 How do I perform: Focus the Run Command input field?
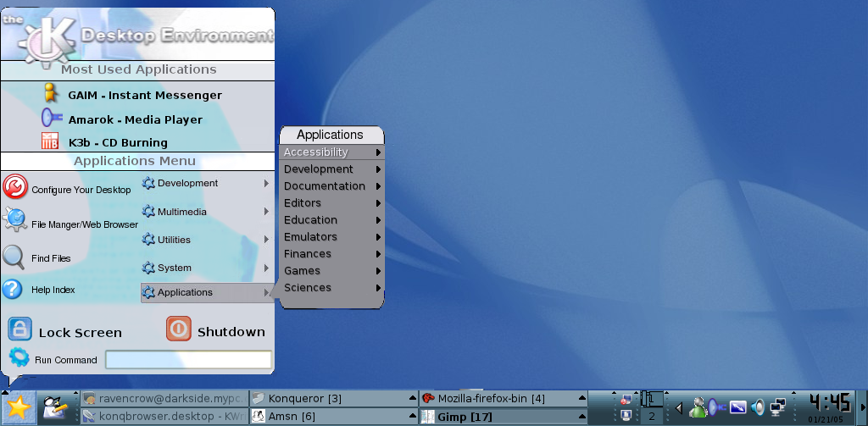coord(189,360)
